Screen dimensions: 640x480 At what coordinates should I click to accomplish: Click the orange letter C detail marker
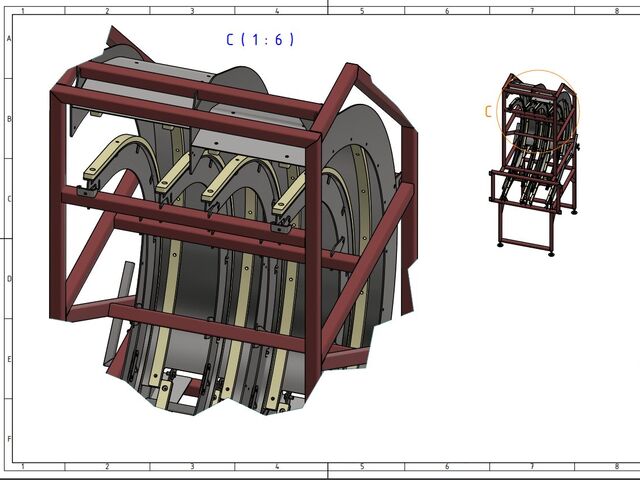[x=488, y=111]
